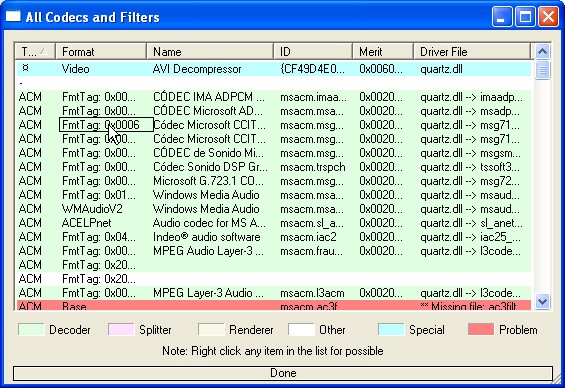Click the Renderer beige legend swatch
The height and width of the screenshot is (388, 565).
pos(211,329)
